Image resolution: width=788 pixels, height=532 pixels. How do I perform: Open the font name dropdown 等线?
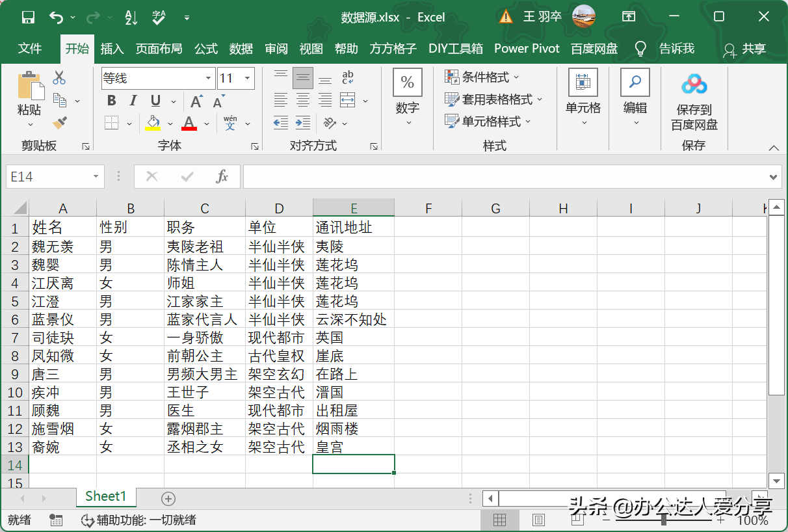pyautogui.click(x=209, y=79)
